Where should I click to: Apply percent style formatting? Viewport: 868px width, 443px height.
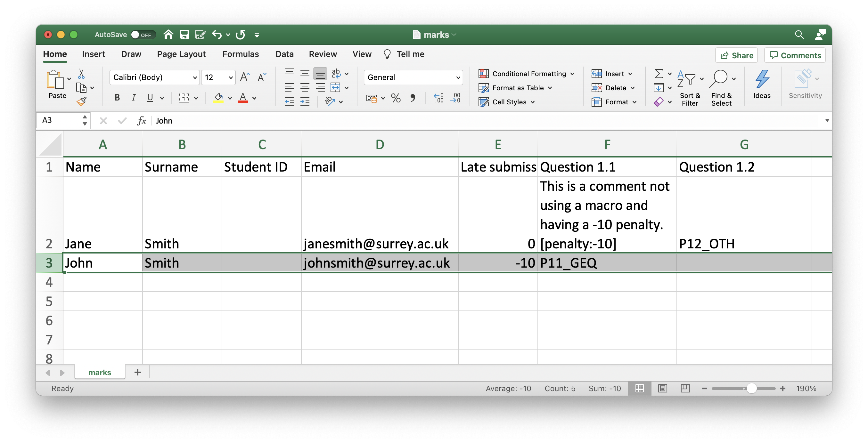[396, 98]
